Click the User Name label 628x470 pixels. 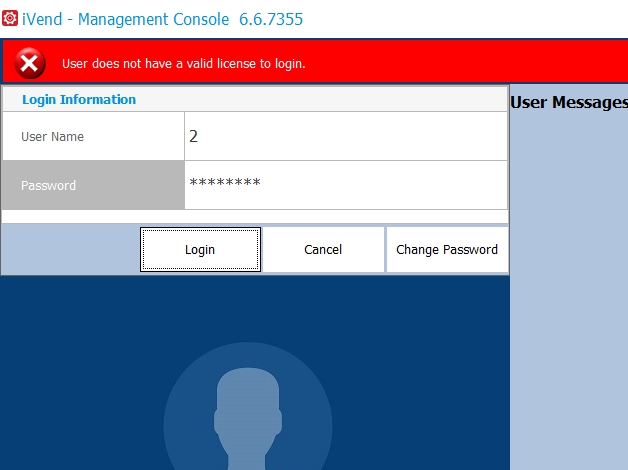[x=52, y=137]
